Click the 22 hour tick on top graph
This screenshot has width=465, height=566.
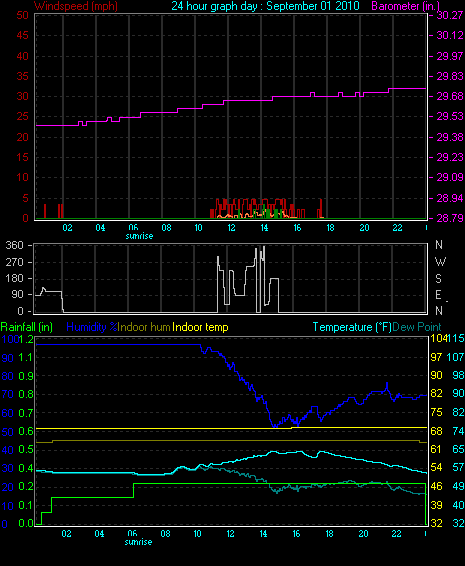click(397, 228)
